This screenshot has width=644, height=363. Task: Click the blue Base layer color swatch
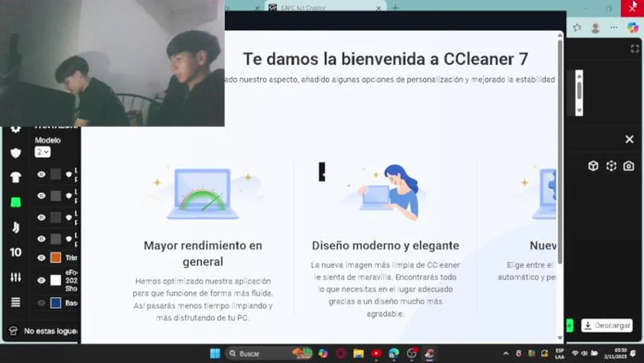[55, 303]
